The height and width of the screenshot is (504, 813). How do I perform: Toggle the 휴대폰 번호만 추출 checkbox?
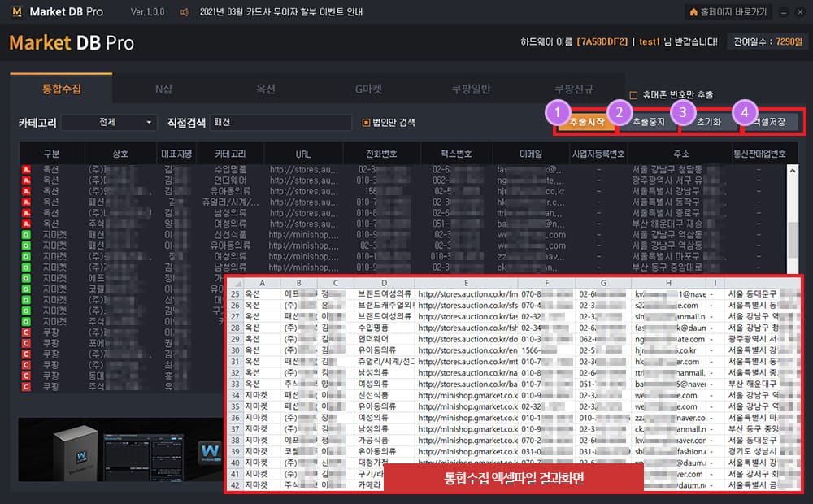(x=633, y=95)
